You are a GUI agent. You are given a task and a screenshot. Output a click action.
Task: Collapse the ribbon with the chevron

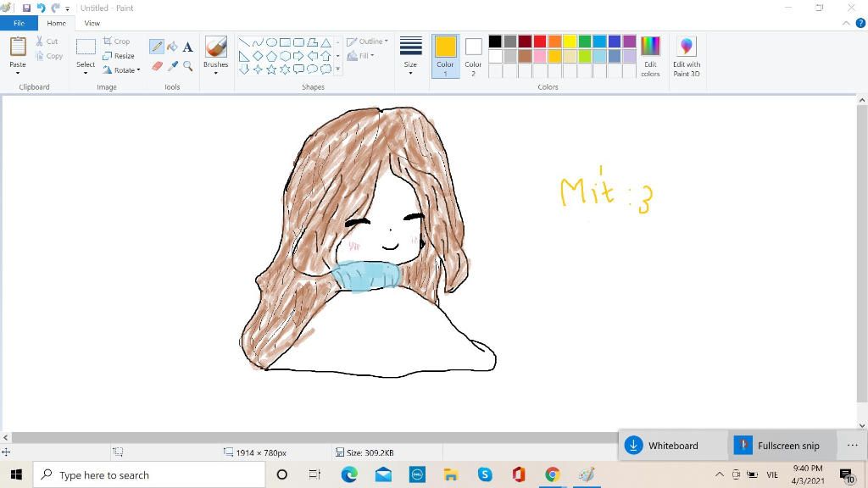[846, 23]
